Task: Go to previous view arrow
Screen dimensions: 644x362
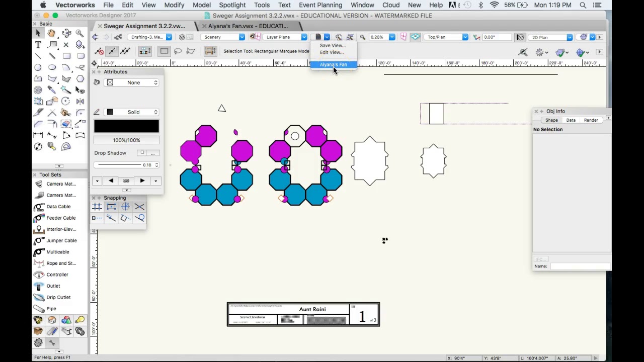Action: click(x=95, y=37)
